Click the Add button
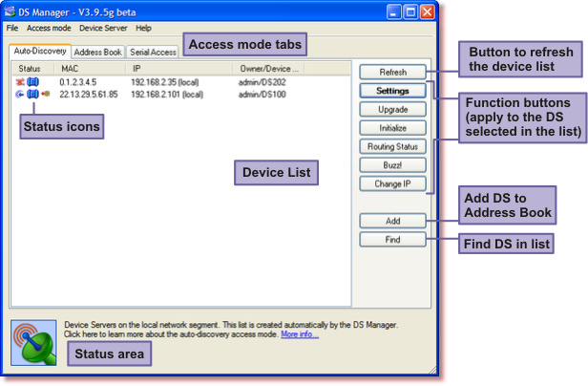This screenshot has width=588, height=386. (392, 221)
